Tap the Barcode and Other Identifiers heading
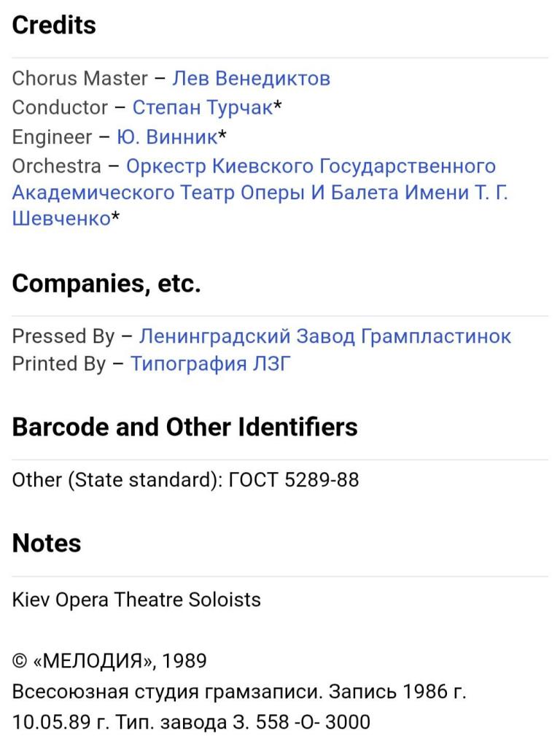Screen dimensions: 560x747 (184, 427)
